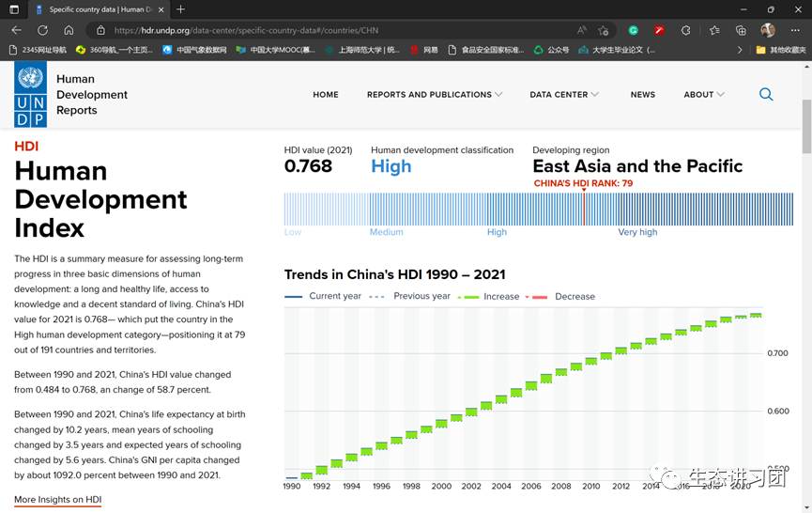The height and width of the screenshot is (513, 812).
Task: Open the Read aloud icon in address bar
Action: 582,30
